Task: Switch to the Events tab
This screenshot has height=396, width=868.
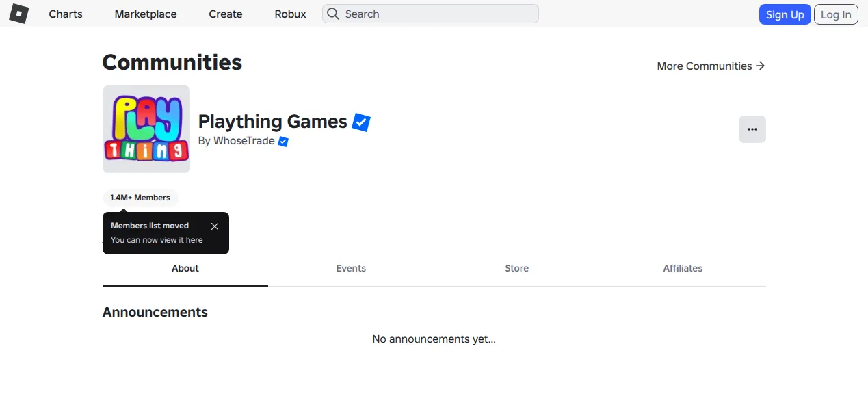Action: click(x=351, y=268)
